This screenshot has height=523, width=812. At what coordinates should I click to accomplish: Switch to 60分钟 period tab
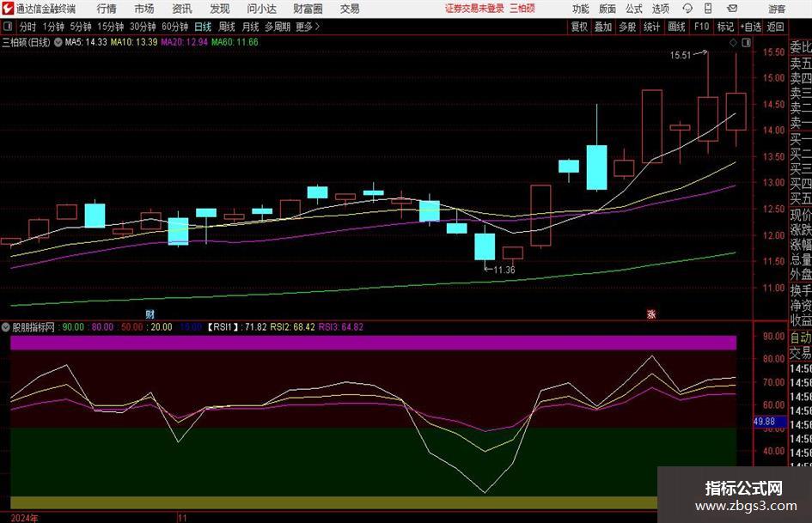[x=175, y=27]
